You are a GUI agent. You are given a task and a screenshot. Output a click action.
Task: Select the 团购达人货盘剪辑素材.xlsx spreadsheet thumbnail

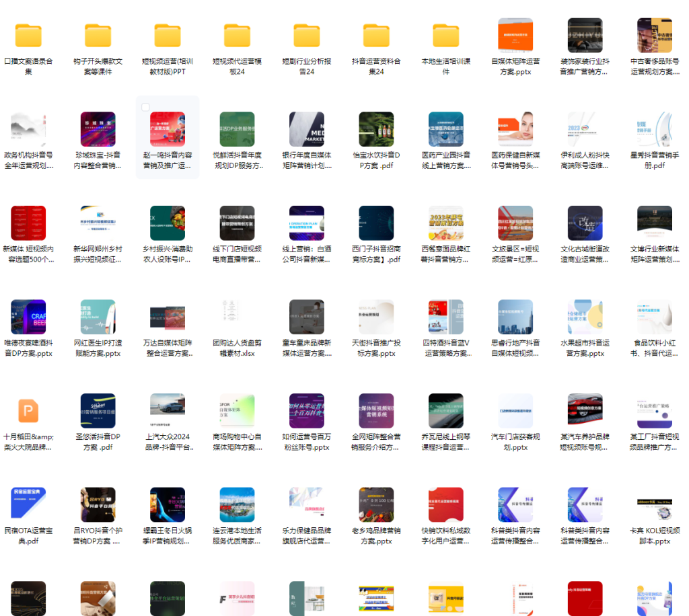(238, 317)
